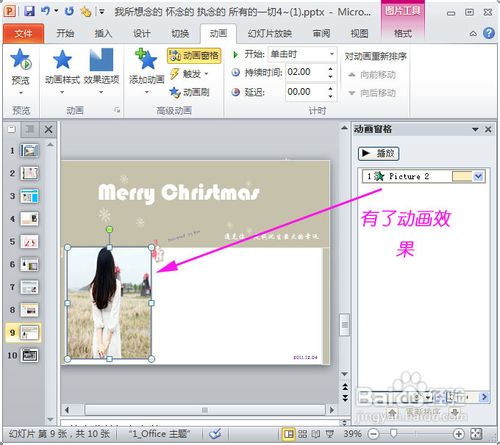Switch to the Outline tab in slide panel
This screenshot has width=500, height=445.
tap(30, 129)
